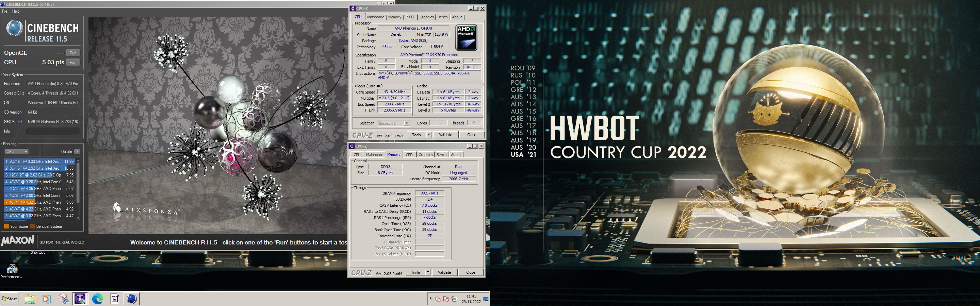Click the Show Desktop button icon

486,299
